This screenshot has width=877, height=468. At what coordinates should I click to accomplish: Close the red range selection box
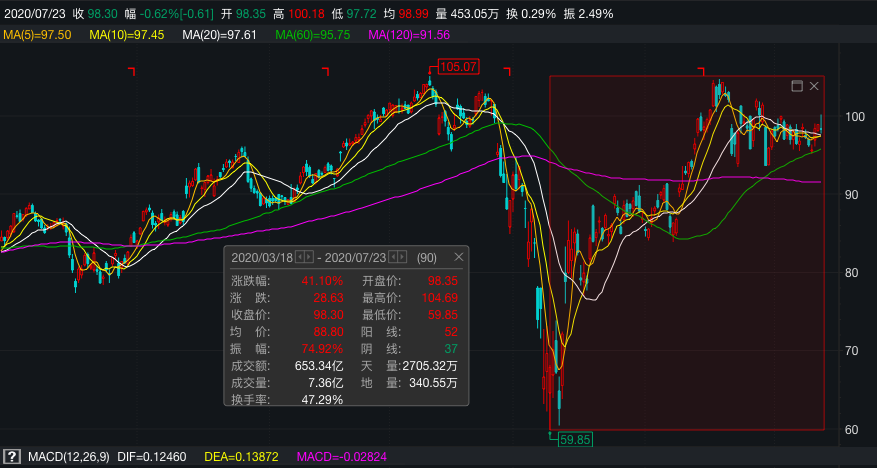814,86
